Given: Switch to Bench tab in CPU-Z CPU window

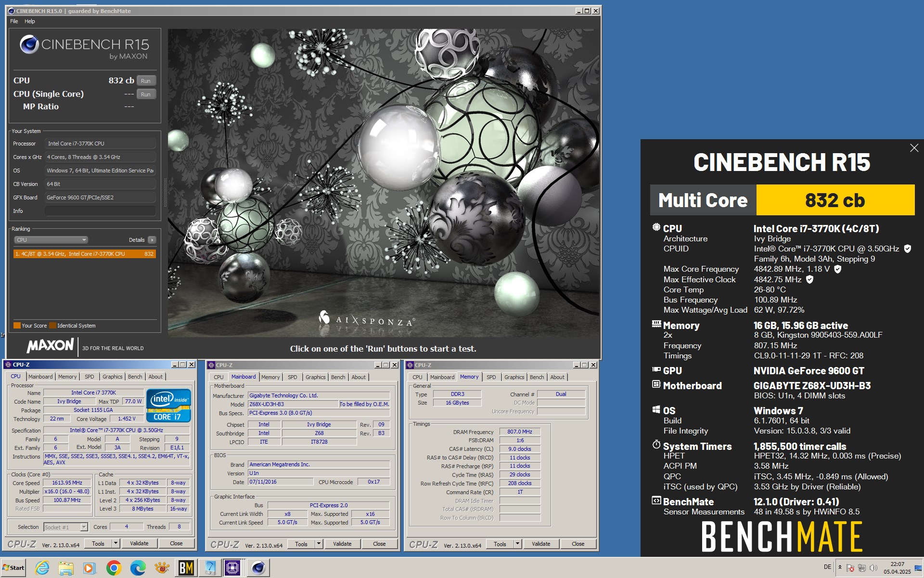Looking at the screenshot, I should pos(135,377).
